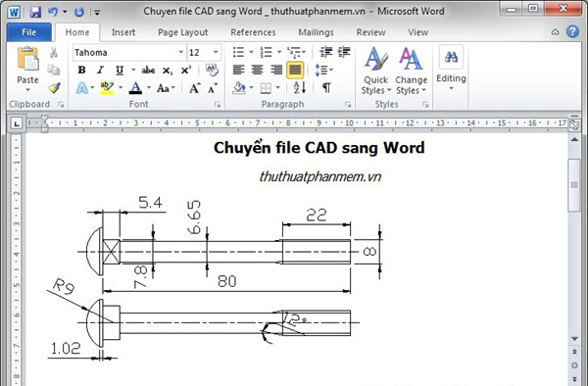This screenshot has width=588, height=386.
Task: Apply the Font Color A button
Action: 135,88
